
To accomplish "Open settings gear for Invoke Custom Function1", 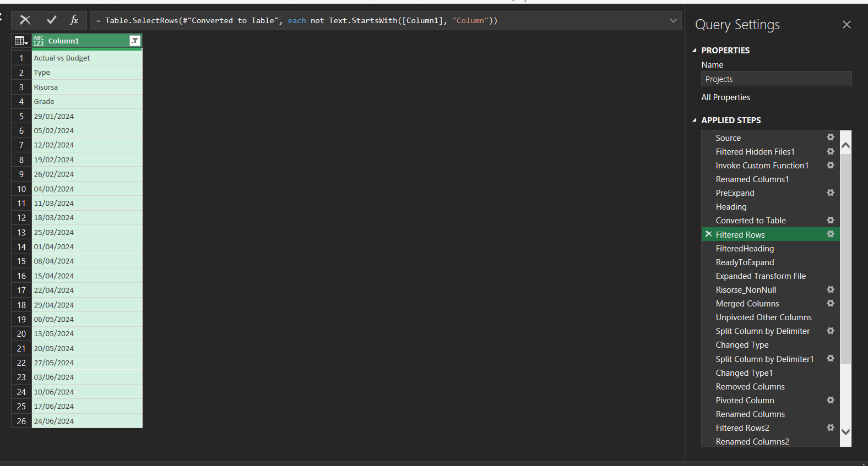I will pos(831,165).
